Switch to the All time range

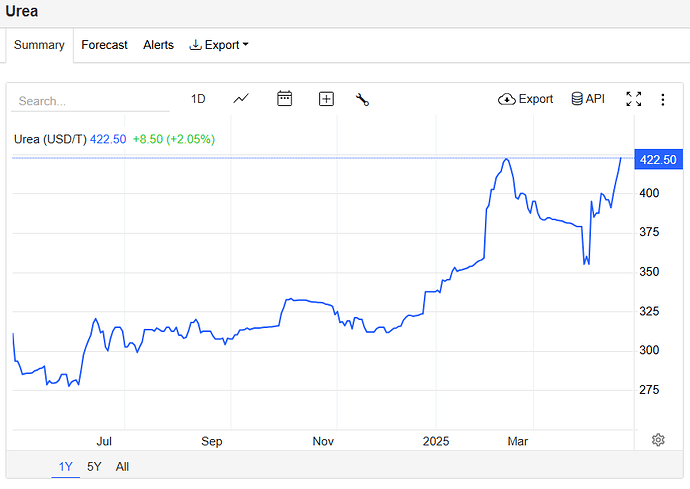pyautogui.click(x=122, y=466)
